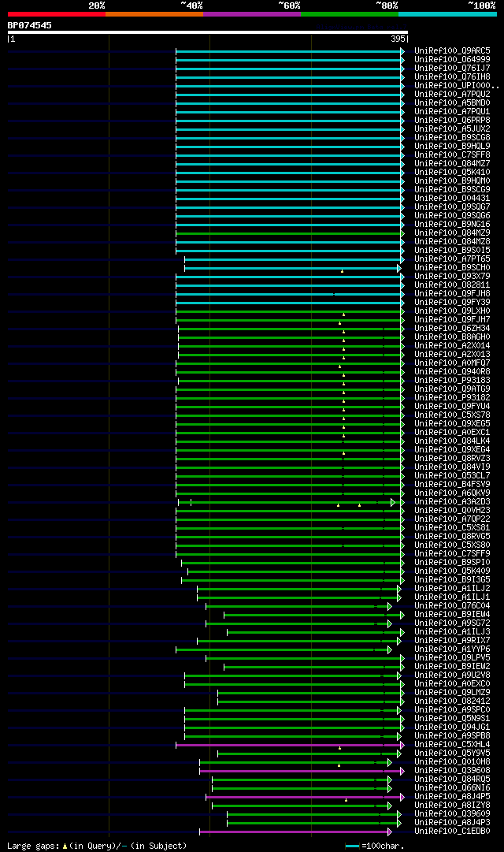Click the red ~20% legend color segment

tap(57, 14)
